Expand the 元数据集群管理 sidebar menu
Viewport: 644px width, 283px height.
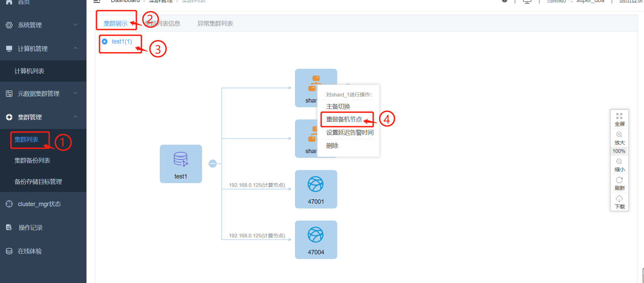[43, 93]
